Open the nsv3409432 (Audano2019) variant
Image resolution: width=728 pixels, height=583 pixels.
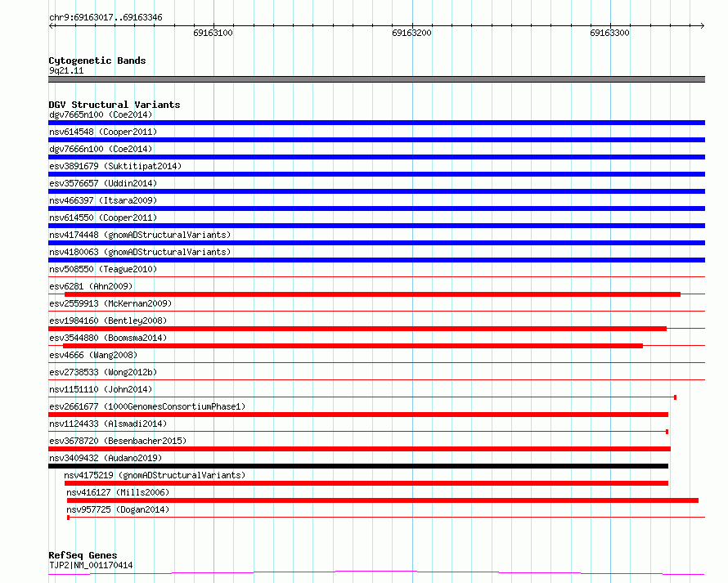(106, 458)
